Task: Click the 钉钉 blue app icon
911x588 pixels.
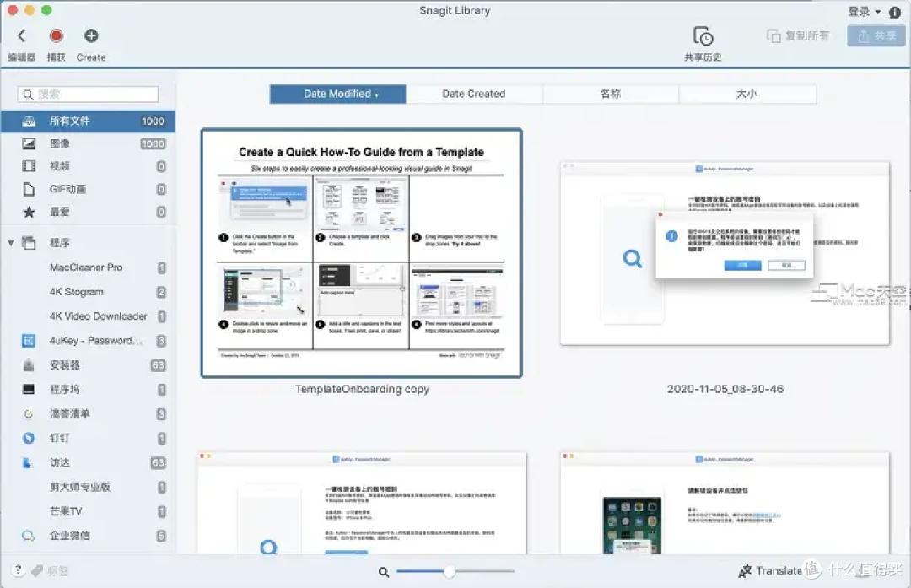Action: click(29, 438)
